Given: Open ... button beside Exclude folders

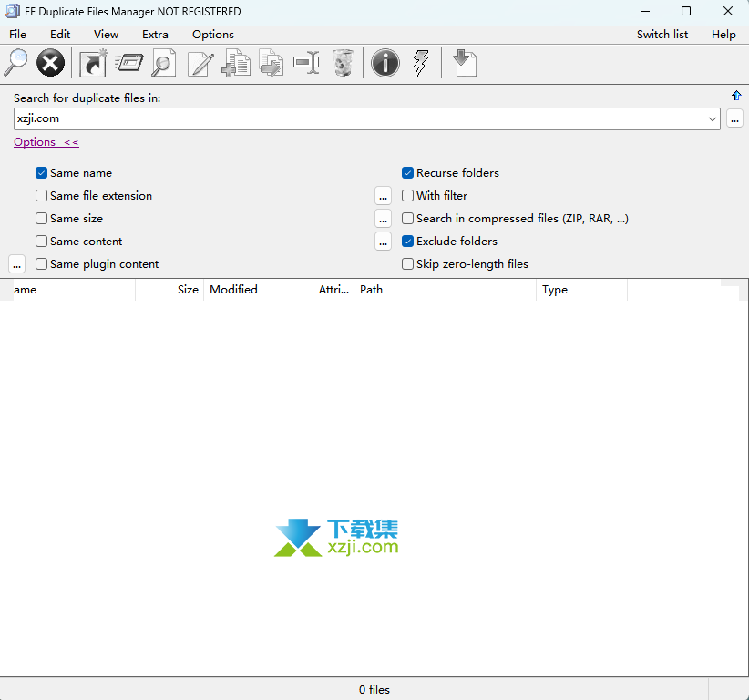Looking at the screenshot, I should click(383, 242).
